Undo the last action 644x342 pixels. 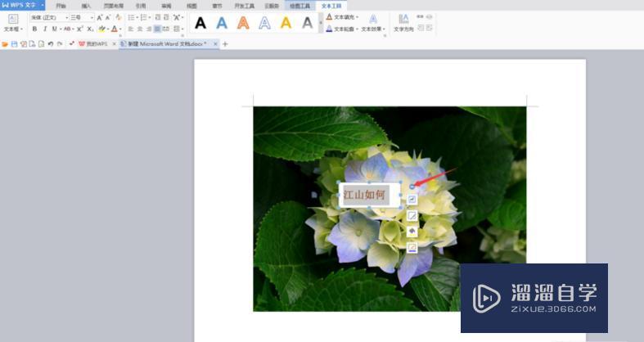(51, 44)
